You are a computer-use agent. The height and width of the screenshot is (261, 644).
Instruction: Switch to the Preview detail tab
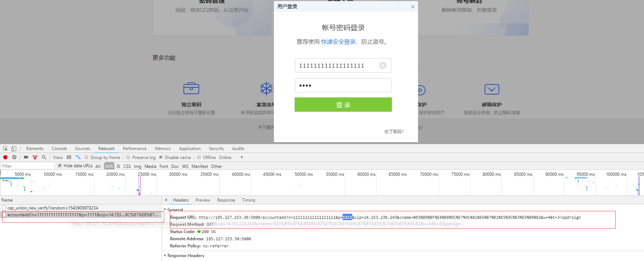point(203,200)
